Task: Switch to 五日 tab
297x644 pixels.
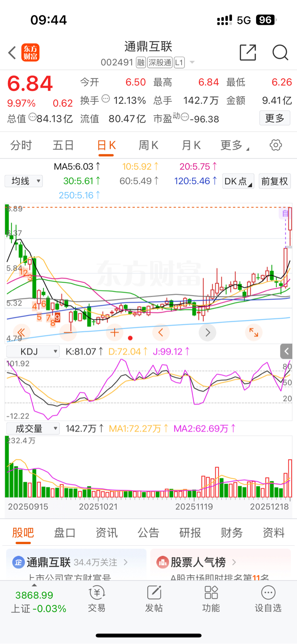Action: [63, 145]
